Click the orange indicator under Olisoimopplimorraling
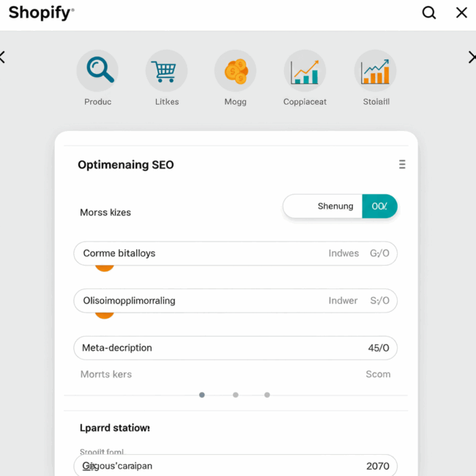476x476 pixels. pos(105,314)
